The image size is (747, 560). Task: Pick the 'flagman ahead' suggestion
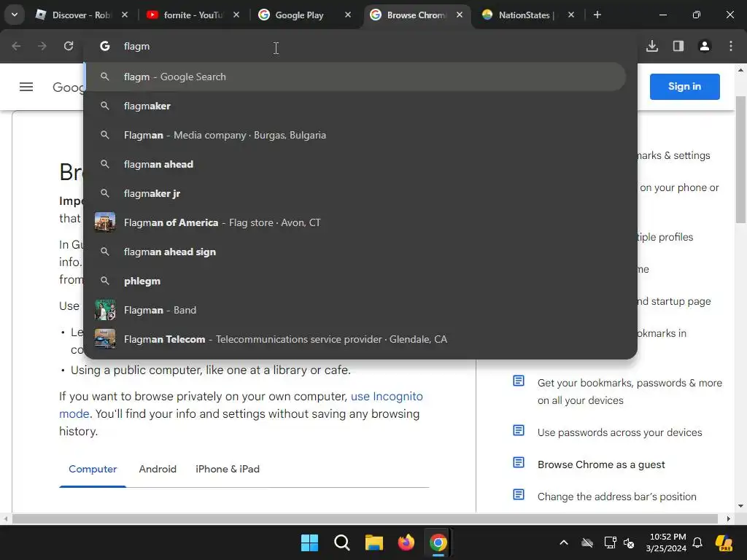pyautogui.click(x=355, y=164)
